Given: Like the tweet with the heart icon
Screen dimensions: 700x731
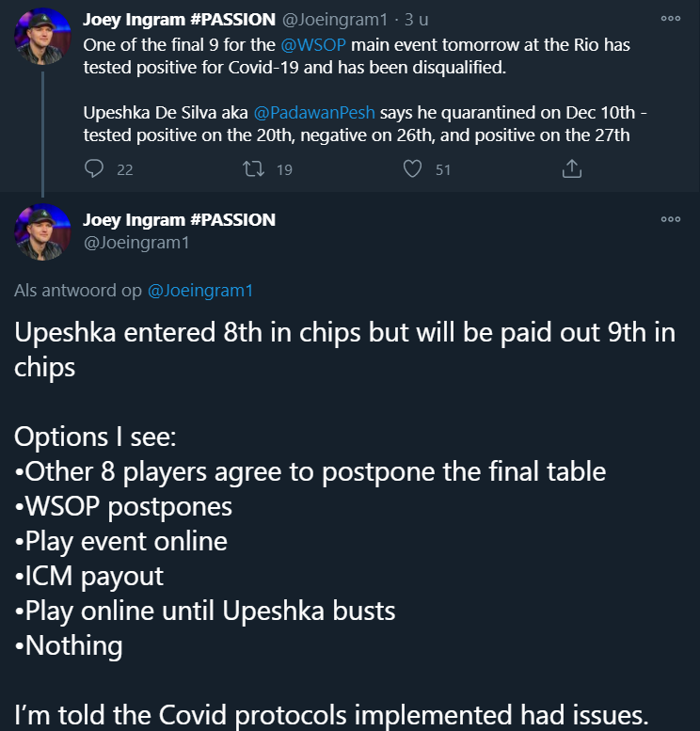Looking at the screenshot, I should click(x=412, y=169).
